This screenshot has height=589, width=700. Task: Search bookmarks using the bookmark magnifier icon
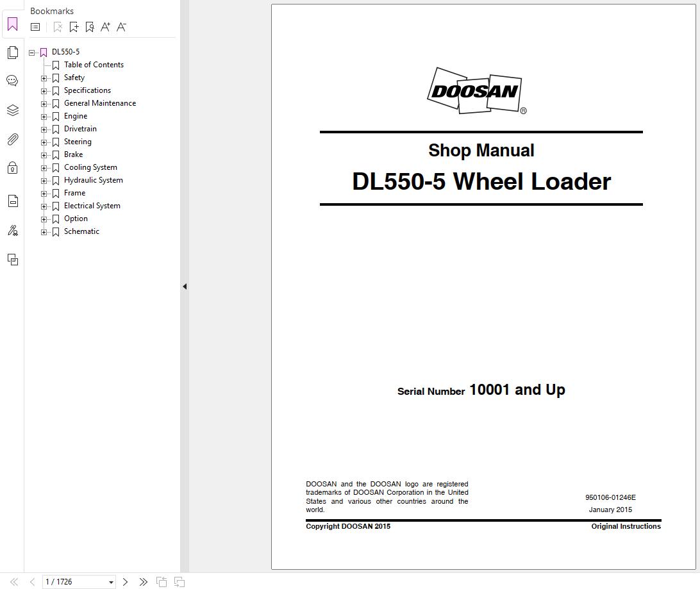pos(90,27)
